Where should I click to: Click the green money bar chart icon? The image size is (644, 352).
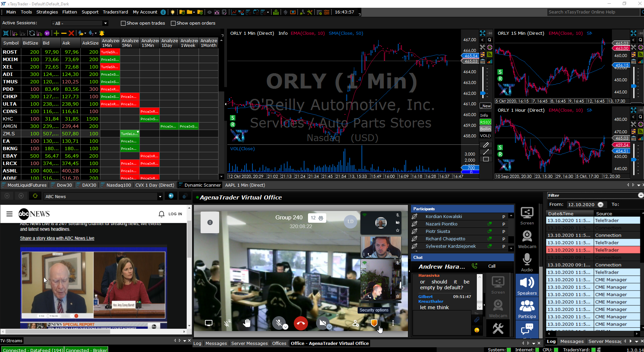[276, 12]
